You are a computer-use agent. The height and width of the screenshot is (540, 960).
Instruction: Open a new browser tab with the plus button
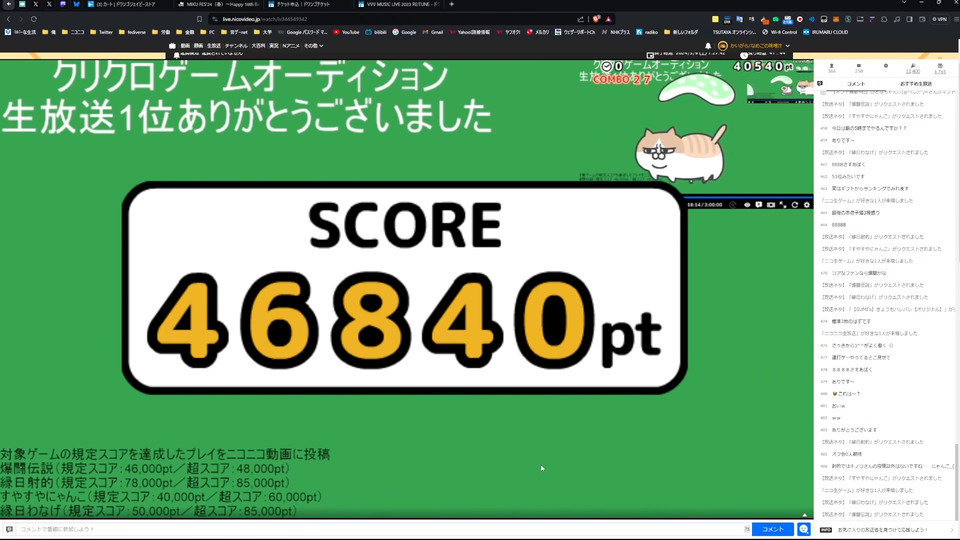[x=452, y=4]
